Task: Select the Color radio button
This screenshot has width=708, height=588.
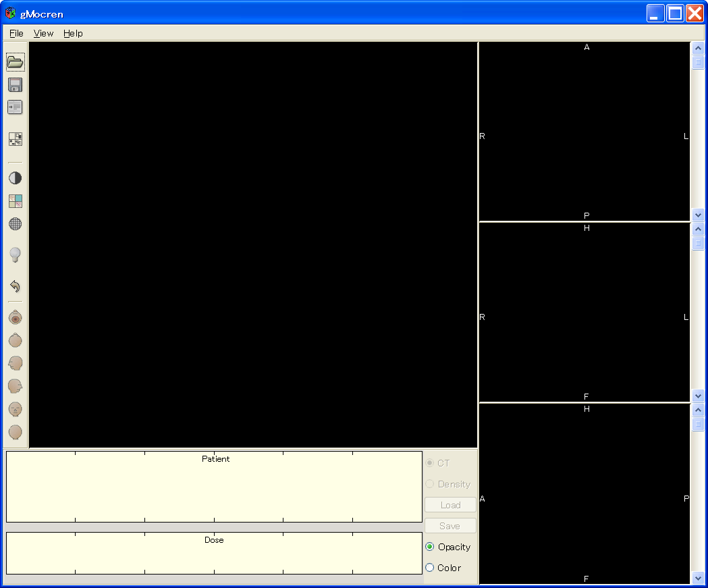Action: click(430, 568)
